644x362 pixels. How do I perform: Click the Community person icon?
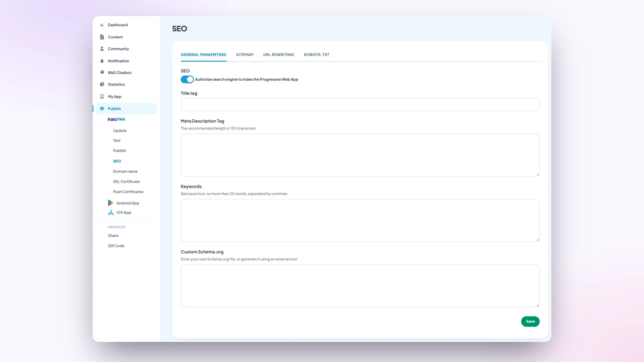point(102,49)
